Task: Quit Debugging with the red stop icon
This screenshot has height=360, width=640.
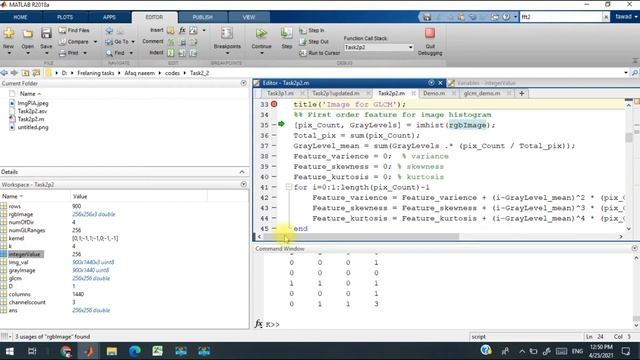Action: 430,41
